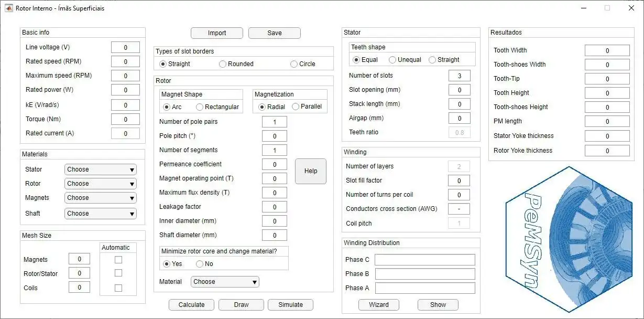
Task: Tick automatic mesh checkbox for Coils
Action: coord(118,288)
